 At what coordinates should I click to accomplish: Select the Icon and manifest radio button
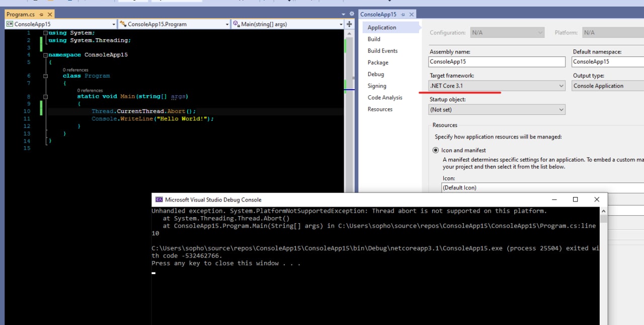coord(436,150)
